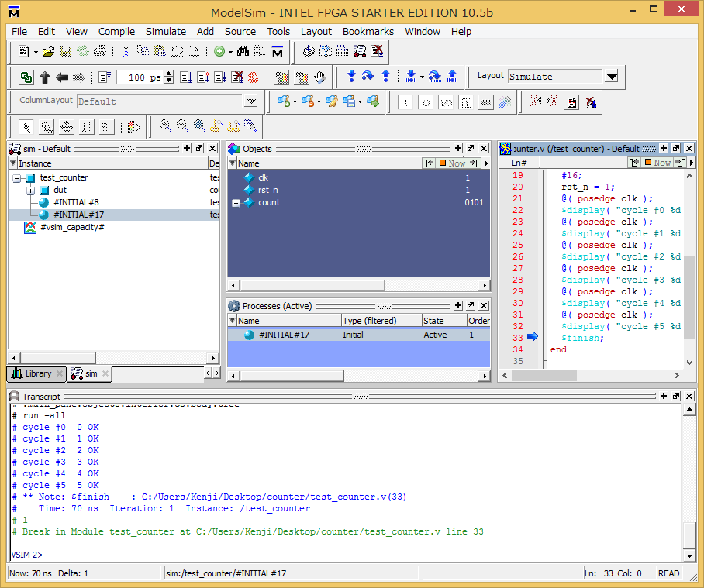Open the New file dropdown arrow
Viewport: 704px width, 588px height.
coord(36,52)
